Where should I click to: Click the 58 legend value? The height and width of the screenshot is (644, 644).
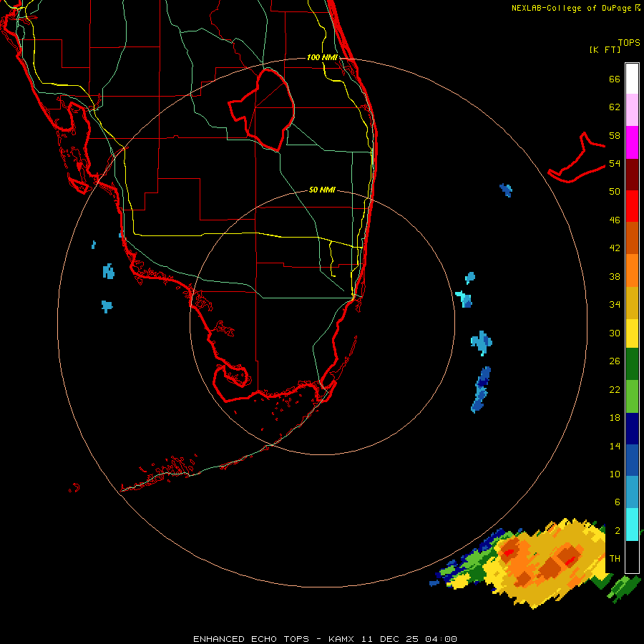point(615,135)
